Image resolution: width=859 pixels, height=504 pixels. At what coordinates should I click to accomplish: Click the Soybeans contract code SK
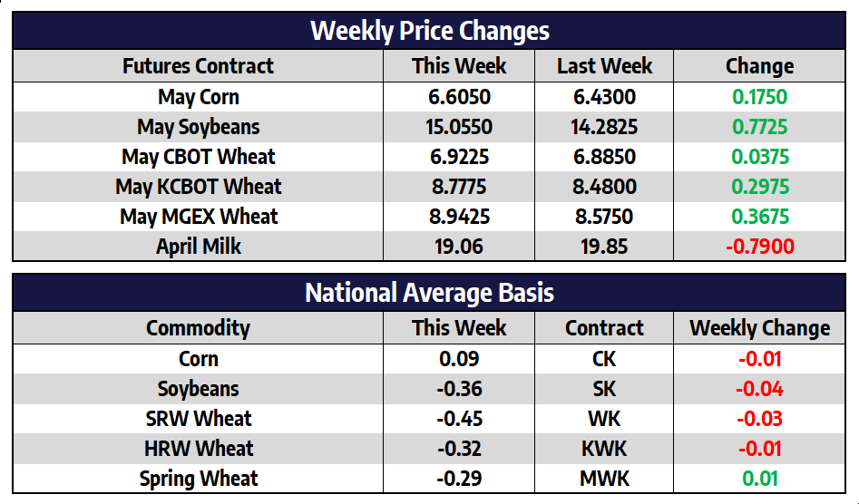tap(603, 389)
